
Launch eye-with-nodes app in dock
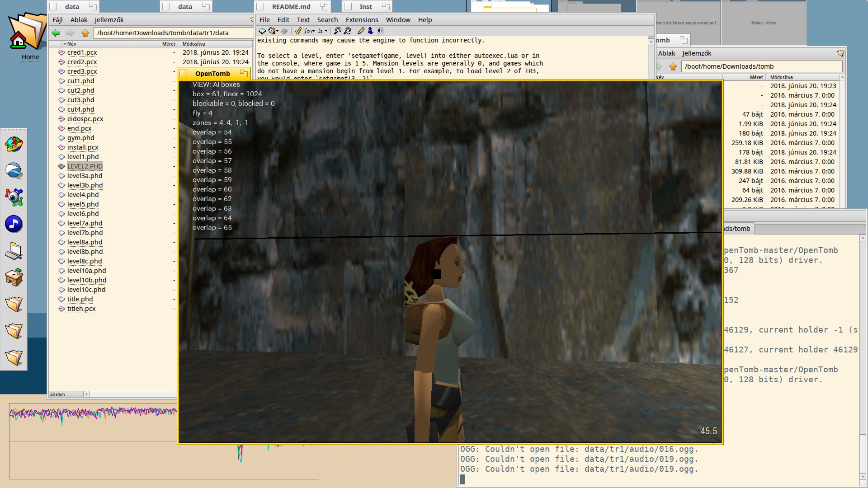click(14, 197)
